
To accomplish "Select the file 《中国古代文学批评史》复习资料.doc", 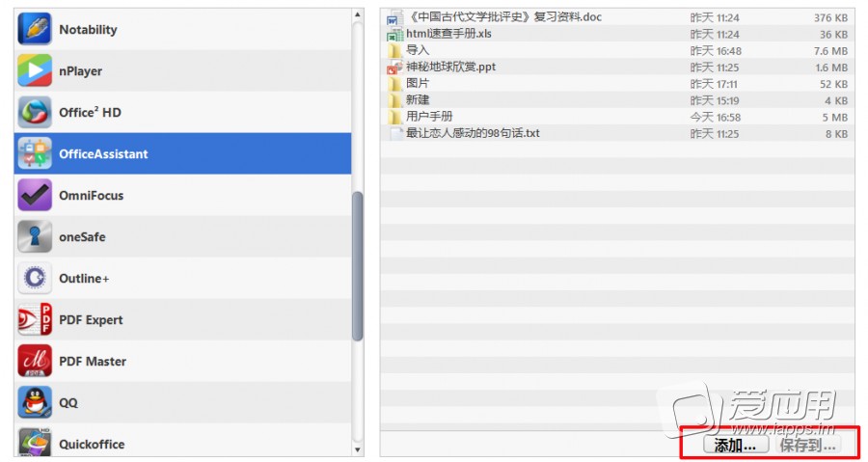I will [504, 17].
